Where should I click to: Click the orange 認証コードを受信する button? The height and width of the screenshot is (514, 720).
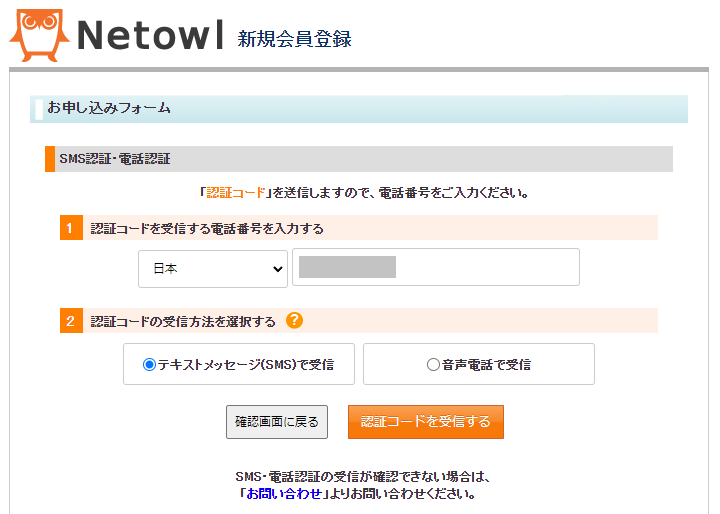pos(426,422)
